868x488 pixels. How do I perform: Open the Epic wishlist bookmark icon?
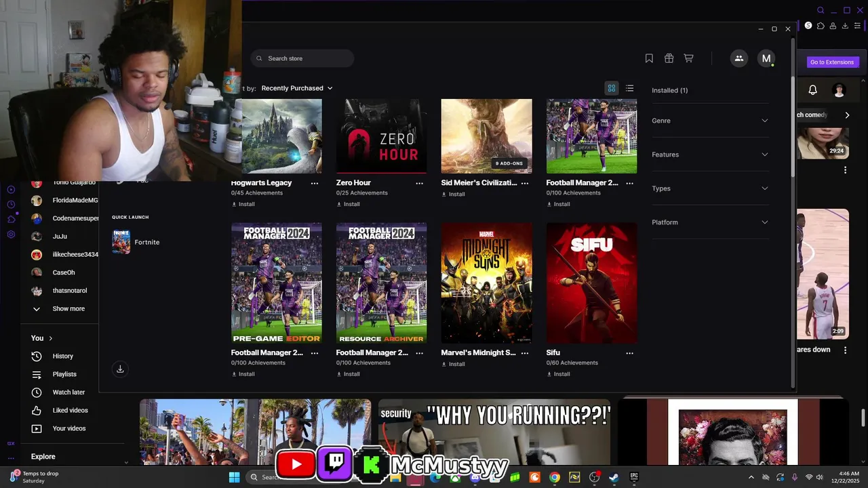pos(649,58)
